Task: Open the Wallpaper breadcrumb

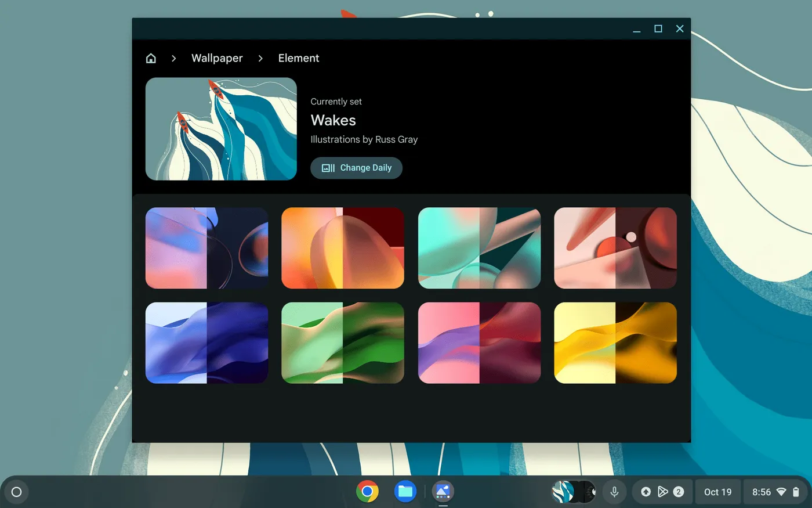Action: [217, 58]
